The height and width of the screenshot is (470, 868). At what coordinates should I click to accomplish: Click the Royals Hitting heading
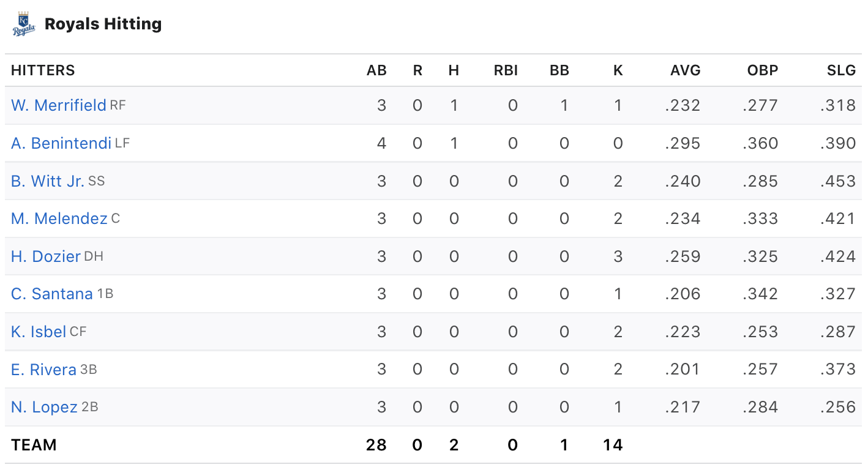tap(103, 24)
